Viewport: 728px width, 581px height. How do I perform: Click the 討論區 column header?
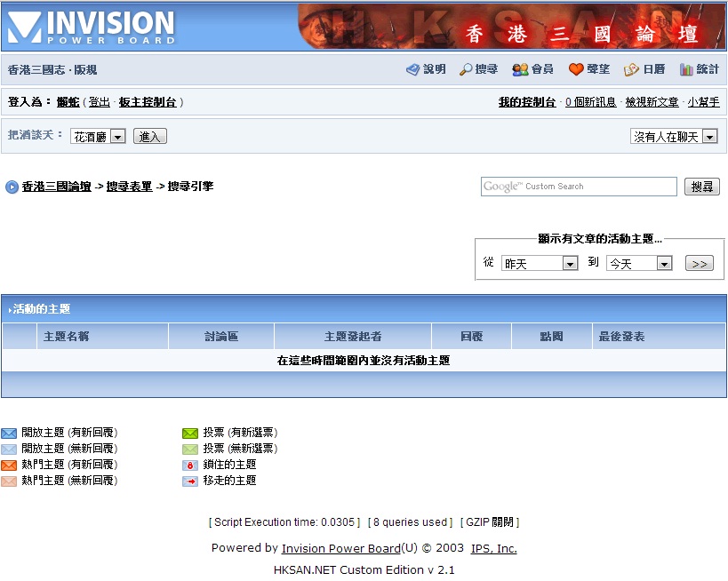pos(221,337)
